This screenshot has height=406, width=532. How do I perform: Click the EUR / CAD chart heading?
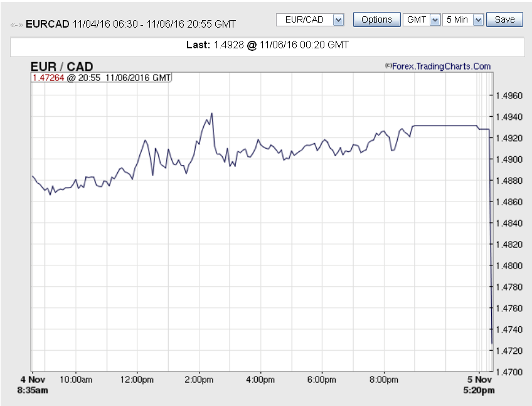pos(61,66)
